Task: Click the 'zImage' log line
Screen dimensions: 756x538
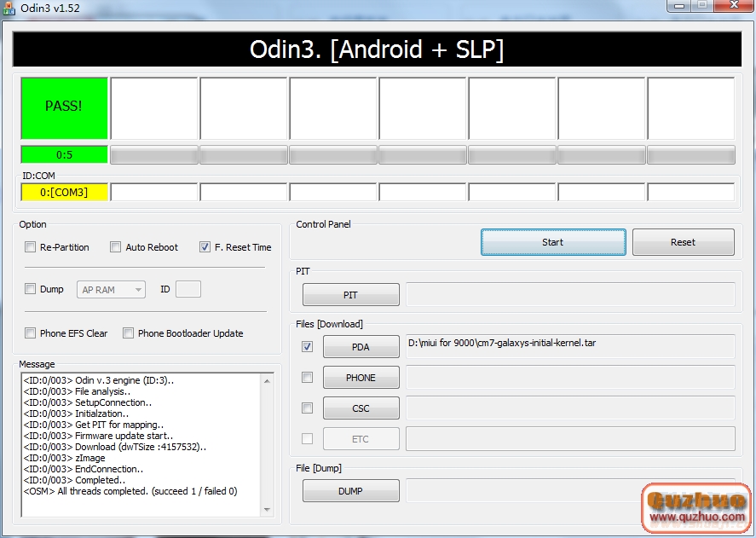Action: coord(64,458)
